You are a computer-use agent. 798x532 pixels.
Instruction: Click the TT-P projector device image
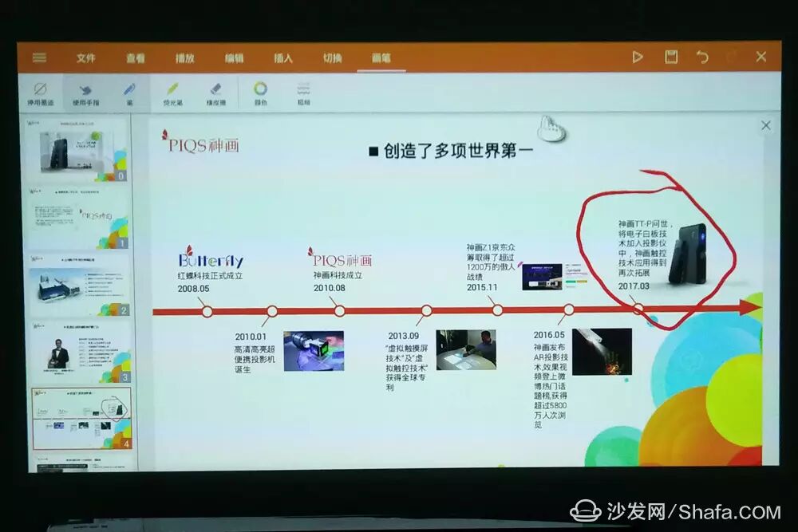coord(688,254)
